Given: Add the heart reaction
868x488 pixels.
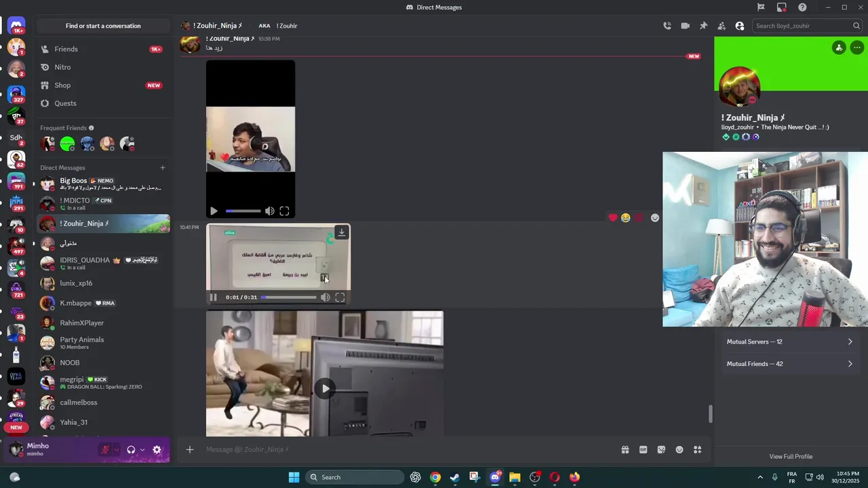Looking at the screenshot, I should pyautogui.click(x=613, y=218).
